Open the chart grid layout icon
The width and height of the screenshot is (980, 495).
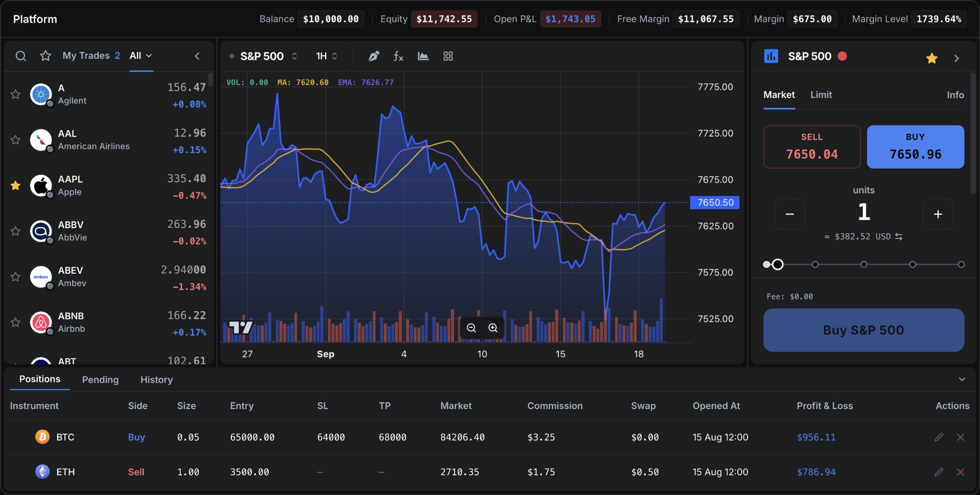(x=448, y=56)
